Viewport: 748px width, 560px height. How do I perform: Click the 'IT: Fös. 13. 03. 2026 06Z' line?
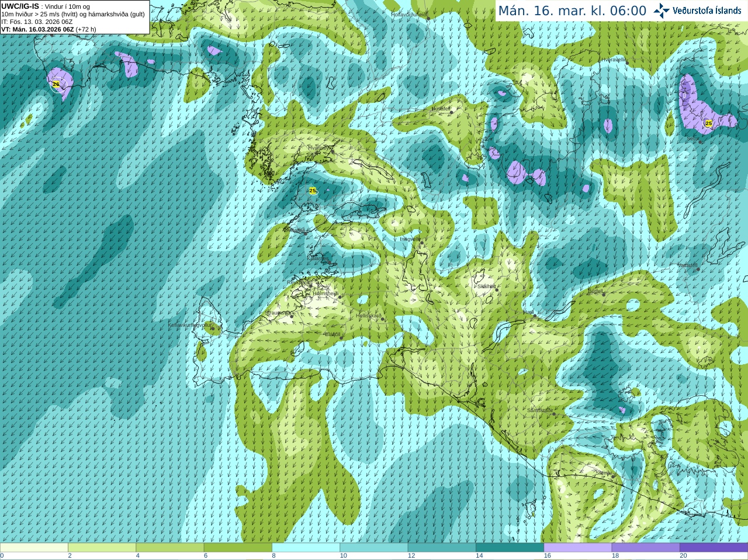[x=37, y=22]
